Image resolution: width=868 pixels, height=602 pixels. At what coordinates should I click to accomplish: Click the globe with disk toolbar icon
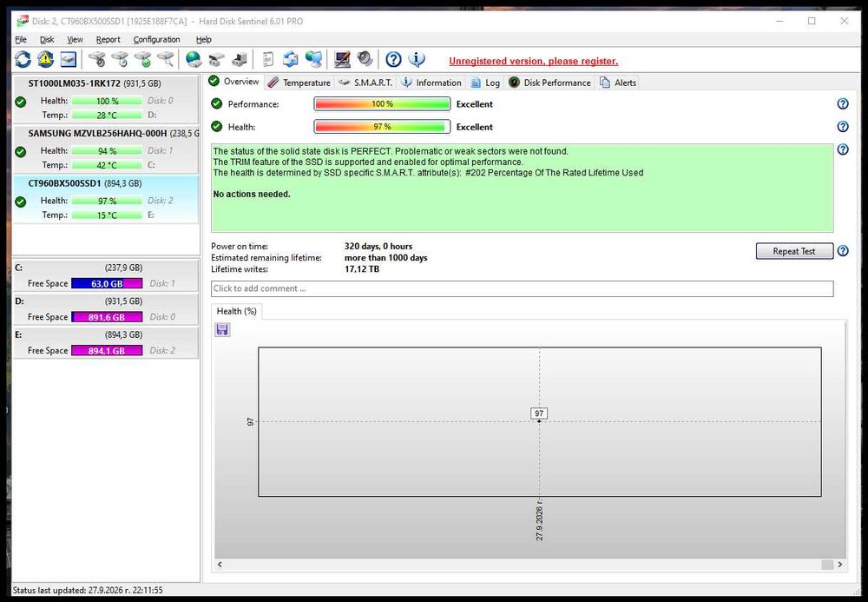coord(194,59)
